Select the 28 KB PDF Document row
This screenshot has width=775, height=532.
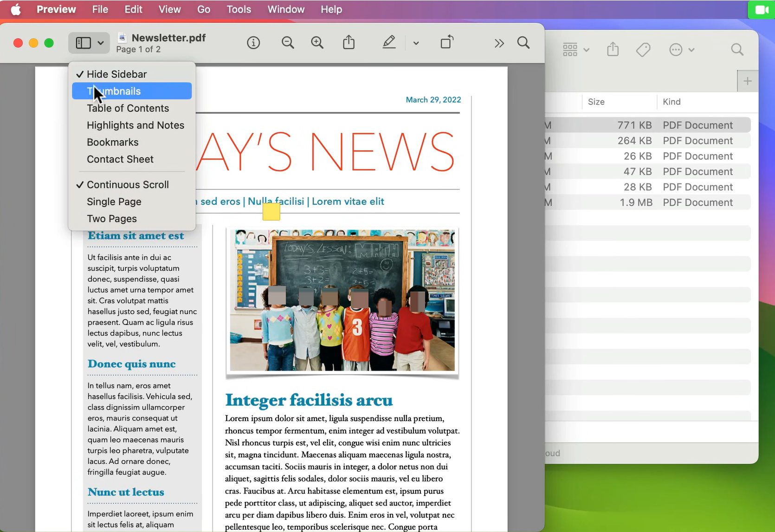[648, 187]
